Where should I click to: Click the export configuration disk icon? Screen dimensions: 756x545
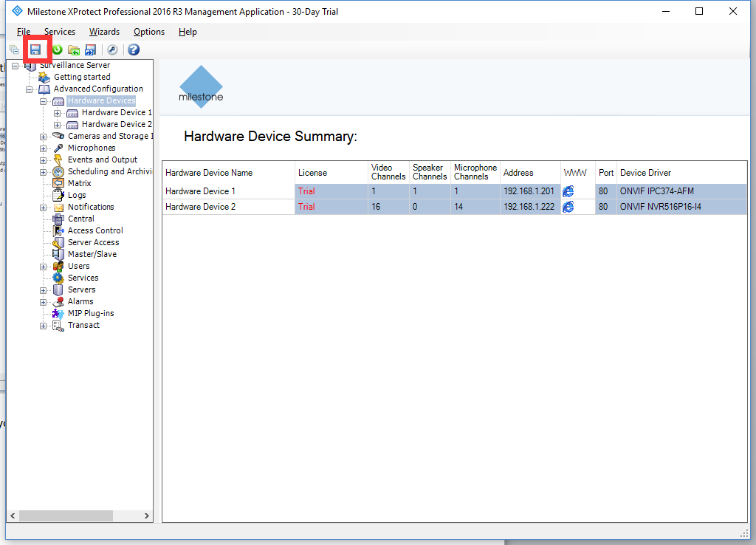[90, 49]
